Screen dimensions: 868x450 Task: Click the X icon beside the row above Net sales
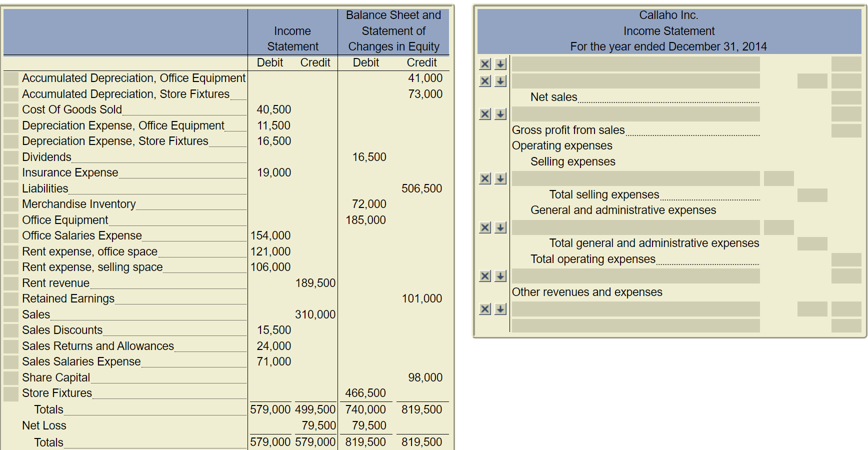[485, 80]
